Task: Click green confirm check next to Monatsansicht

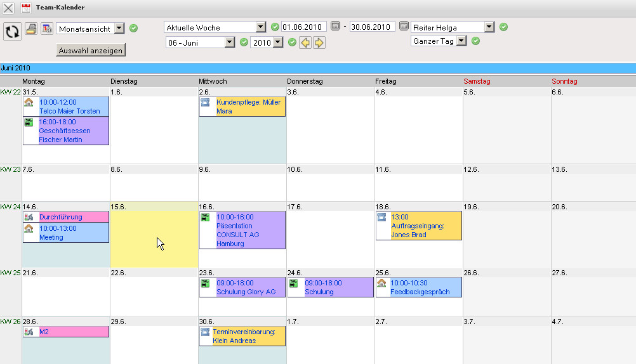Action: 133,29
